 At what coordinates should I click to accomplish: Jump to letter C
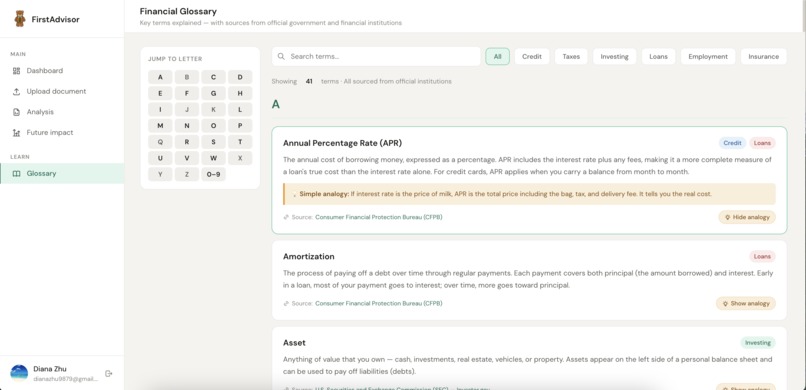point(213,78)
